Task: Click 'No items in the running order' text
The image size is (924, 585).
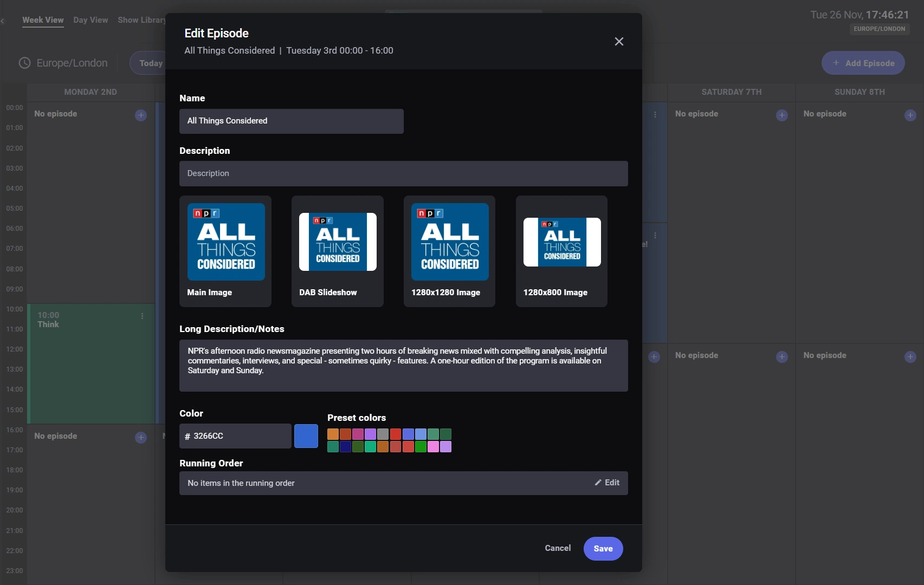Action: coord(241,483)
